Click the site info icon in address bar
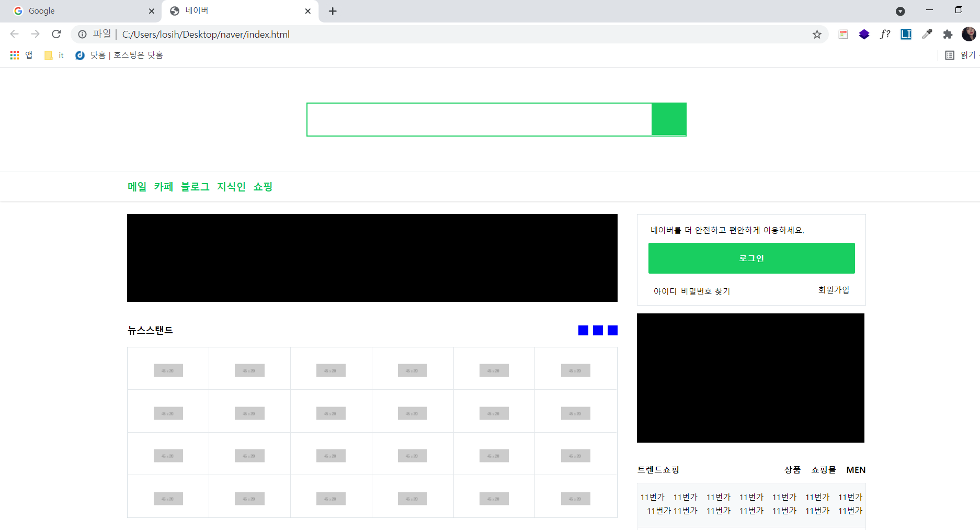 (82, 35)
